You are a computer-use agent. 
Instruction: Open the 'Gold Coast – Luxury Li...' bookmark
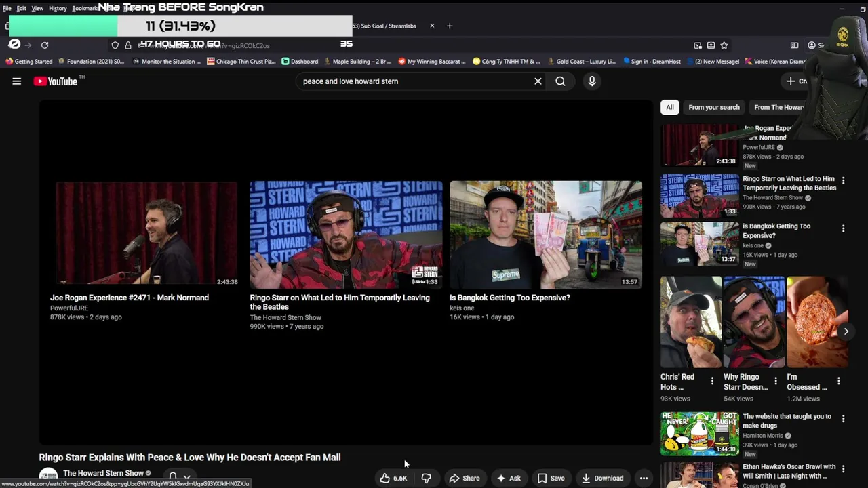pyautogui.click(x=581, y=61)
